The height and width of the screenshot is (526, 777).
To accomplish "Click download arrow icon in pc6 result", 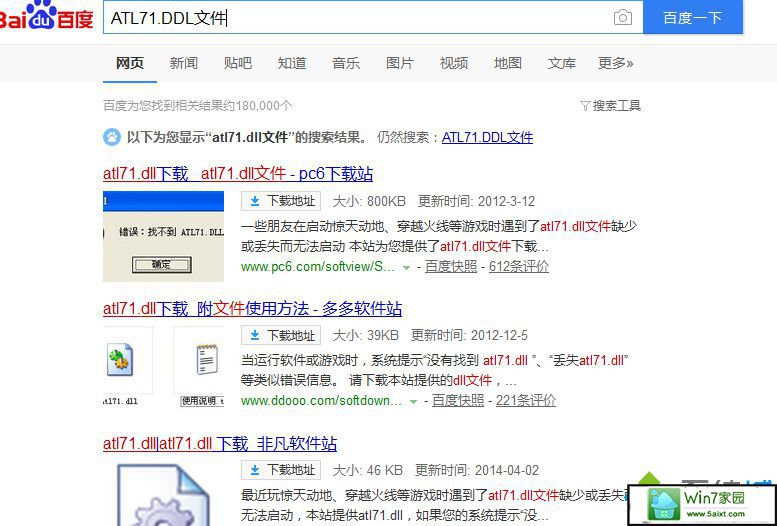I will coord(255,201).
